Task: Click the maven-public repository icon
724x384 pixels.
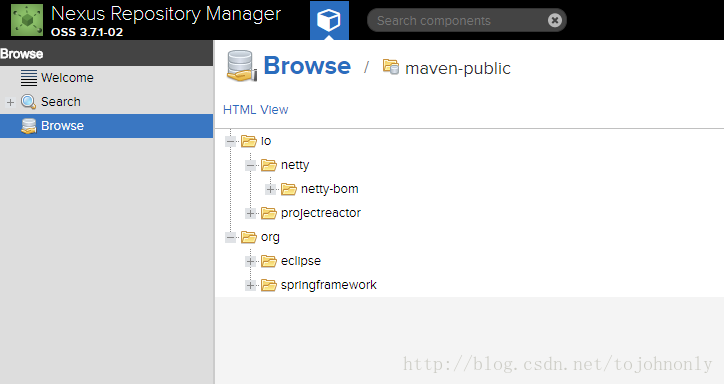Action: 391,67
